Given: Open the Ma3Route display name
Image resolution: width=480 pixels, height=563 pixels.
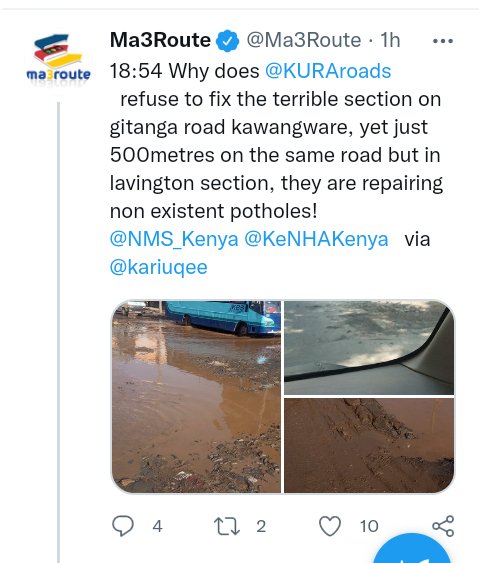Looking at the screenshot, I should click(160, 39).
